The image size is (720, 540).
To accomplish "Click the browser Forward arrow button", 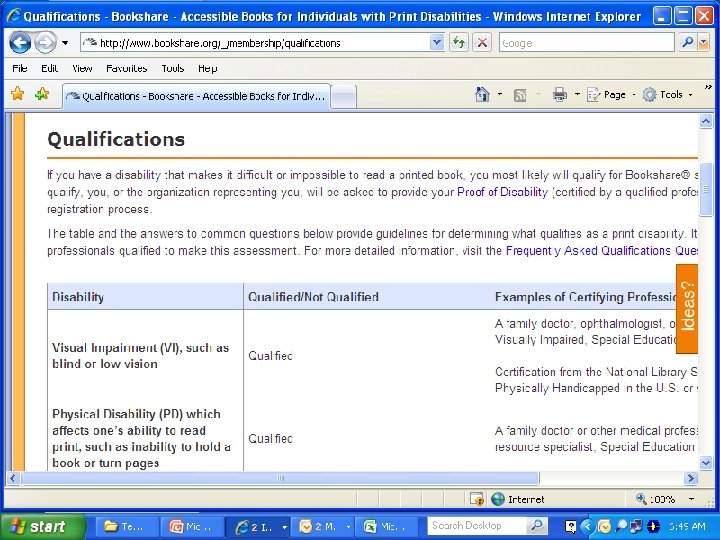I will pos(45,43).
